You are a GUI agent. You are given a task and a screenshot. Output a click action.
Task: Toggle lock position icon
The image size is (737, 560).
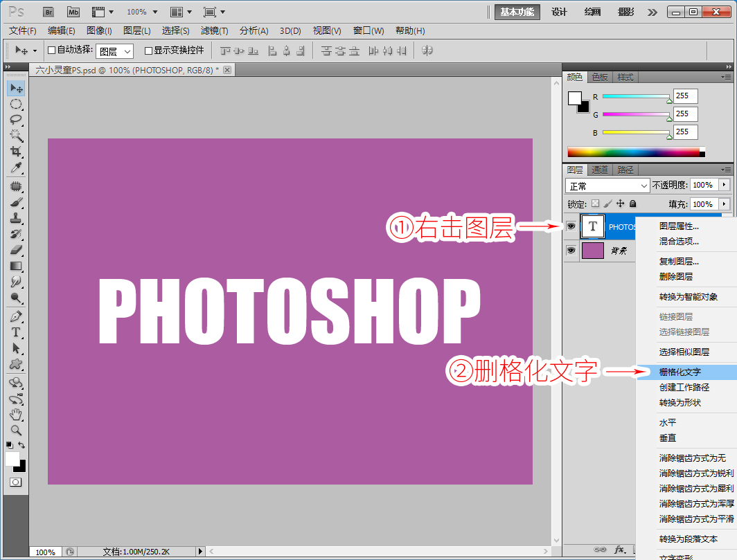[x=621, y=204]
